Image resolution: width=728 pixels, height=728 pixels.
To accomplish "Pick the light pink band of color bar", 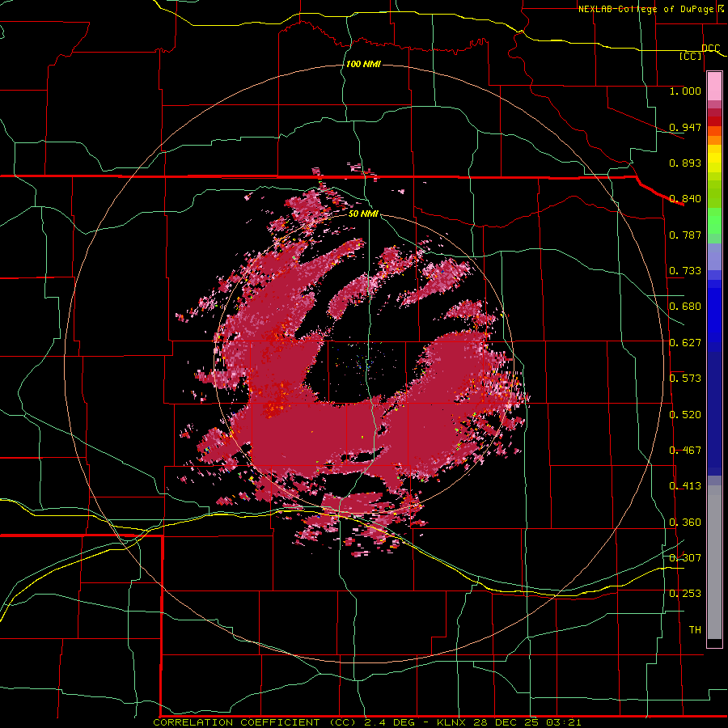I will click(714, 87).
